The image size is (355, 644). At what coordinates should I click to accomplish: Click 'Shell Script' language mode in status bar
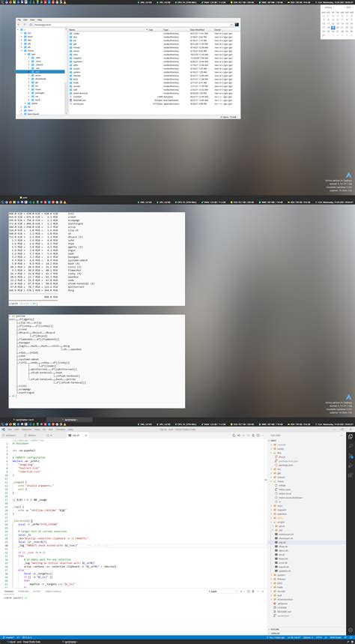[336, 637]
